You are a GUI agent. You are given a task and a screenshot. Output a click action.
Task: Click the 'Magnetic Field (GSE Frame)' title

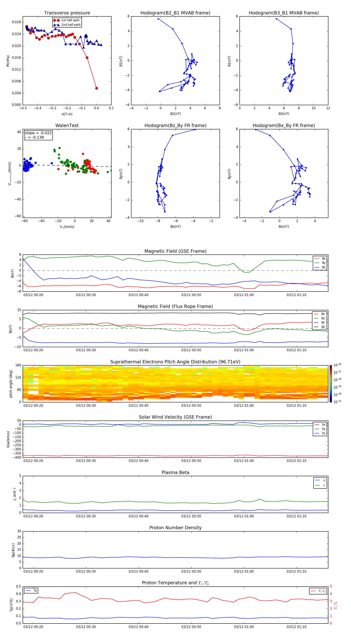(175, 251)
